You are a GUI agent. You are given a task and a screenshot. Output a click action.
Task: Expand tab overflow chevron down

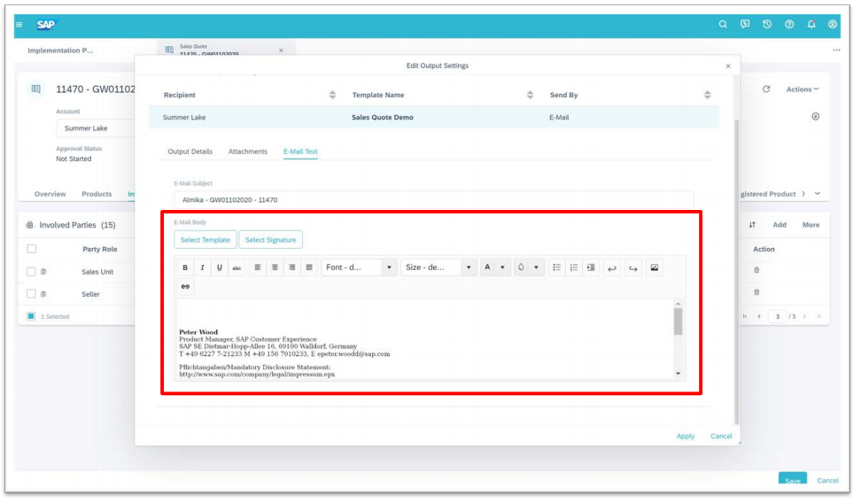pos(818,194)
